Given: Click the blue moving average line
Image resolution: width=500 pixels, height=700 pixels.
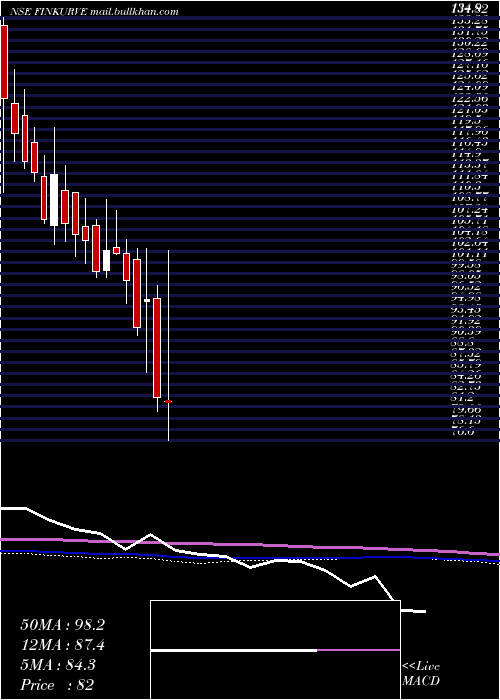Looking at the screenshot, I should pyautogui.click(x=250, y=557).
